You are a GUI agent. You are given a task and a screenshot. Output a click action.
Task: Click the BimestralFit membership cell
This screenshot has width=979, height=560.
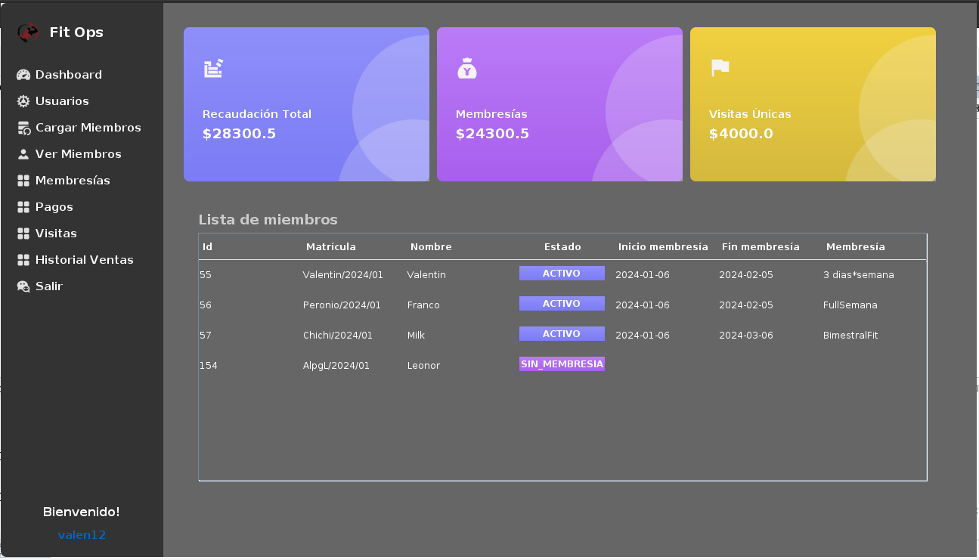coord(850,336)
